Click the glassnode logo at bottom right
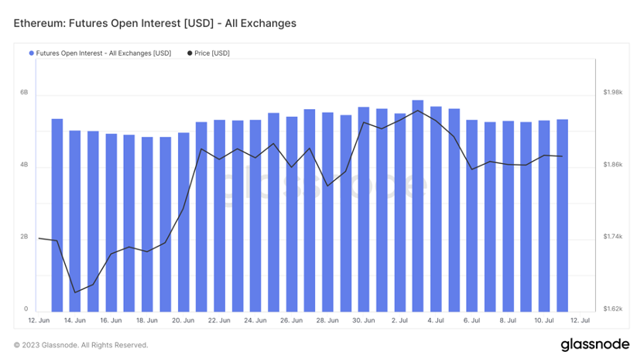Screen dimensions: 644x362 594,344
